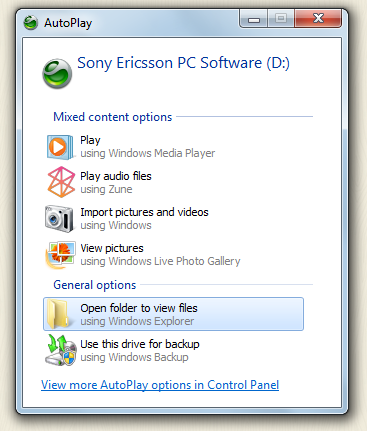Choose Use this drive for backup
The image size is (367, 431).
coord(173,350)
